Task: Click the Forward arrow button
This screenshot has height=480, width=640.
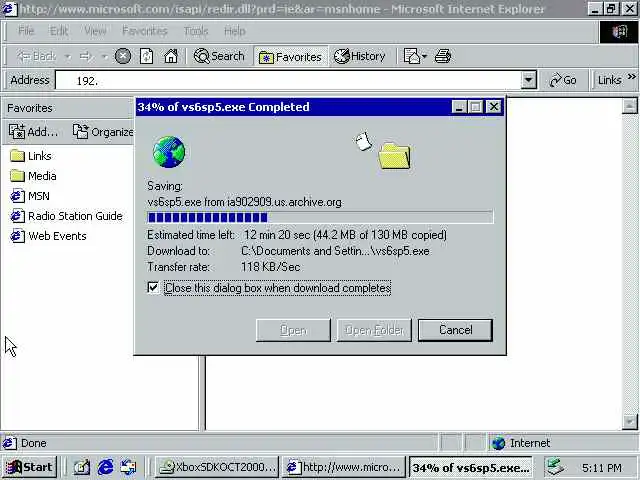Action: coord(85,56)
